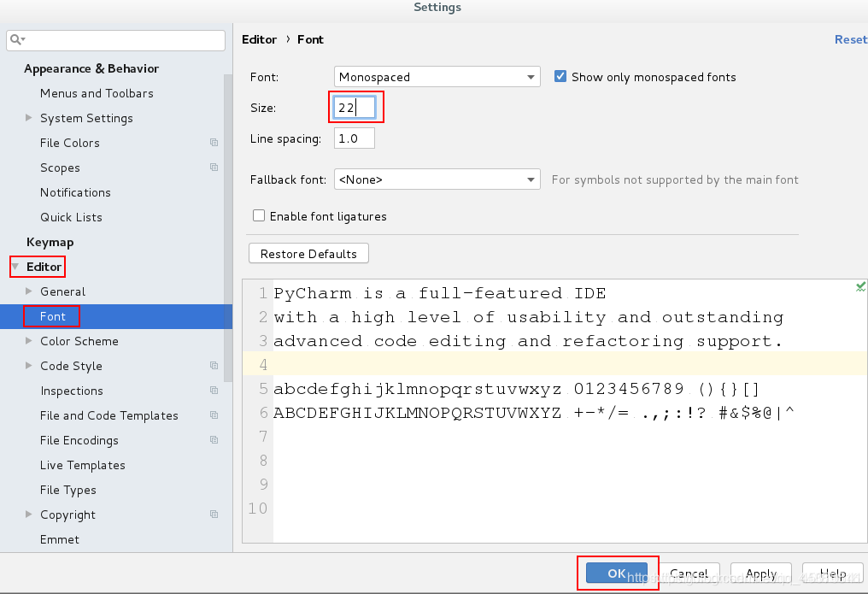Screen dimensions: 868x594
Task: Open File Colors settings
Action: (70, 143)
